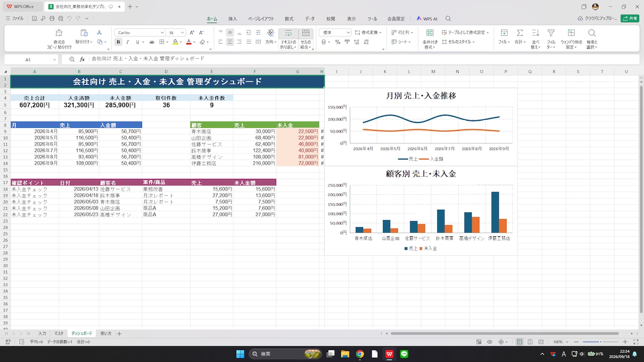The image size is (644, 362).
Task: Switch to Normal view in status bar
Action: [519, 342]
